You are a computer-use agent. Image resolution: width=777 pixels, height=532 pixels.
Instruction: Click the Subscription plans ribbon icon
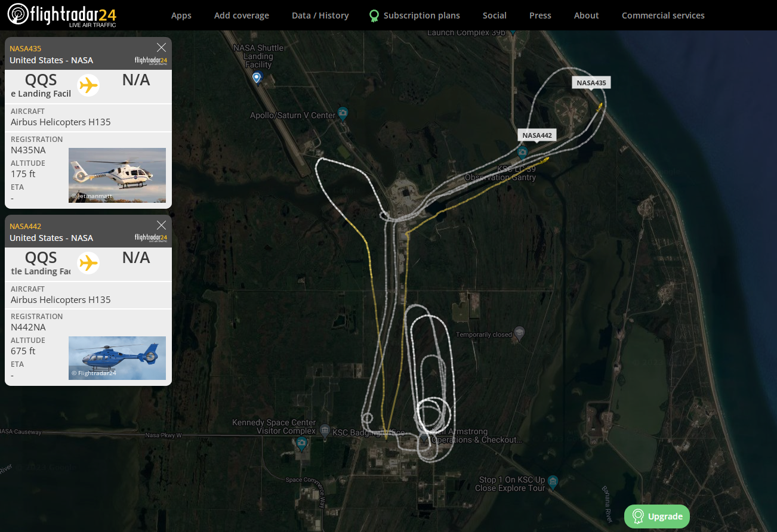(374, 16)
